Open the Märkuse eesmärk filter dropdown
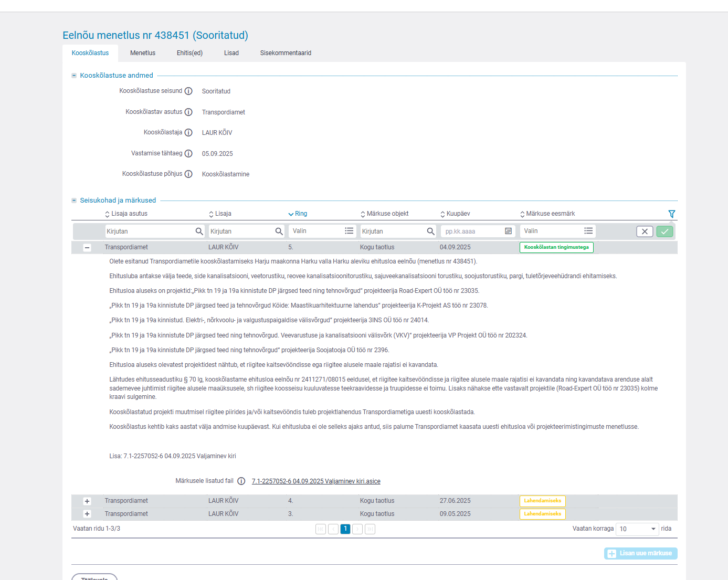Screen dimensions: 728x580 pos(557,231)
